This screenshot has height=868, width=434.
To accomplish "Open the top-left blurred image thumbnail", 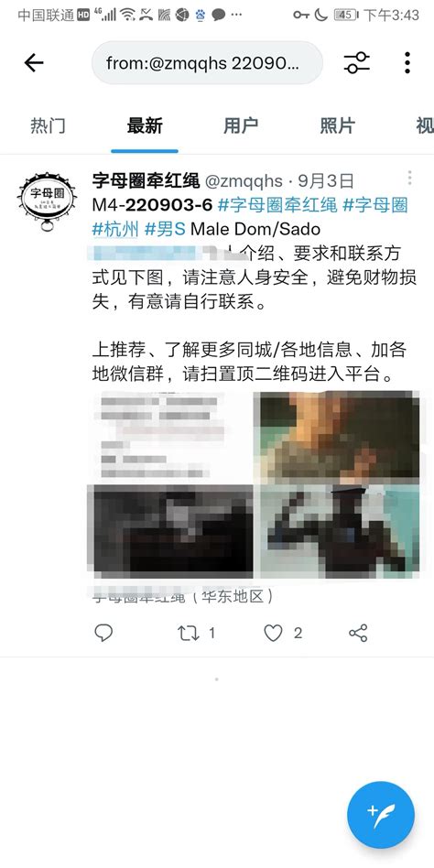I will pos(172,436).
